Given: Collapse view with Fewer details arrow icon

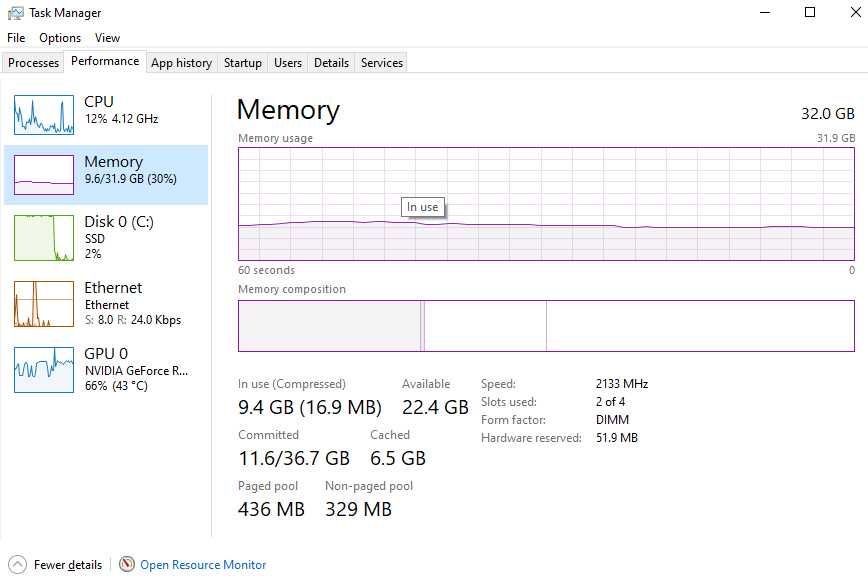Looking at the screenshot, I should tap(17, 565).
